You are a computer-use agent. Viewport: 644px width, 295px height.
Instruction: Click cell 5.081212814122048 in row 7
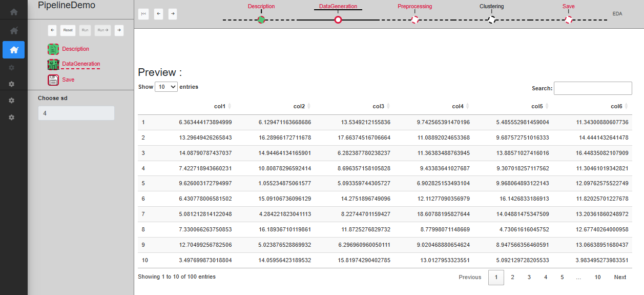(205, 214)
